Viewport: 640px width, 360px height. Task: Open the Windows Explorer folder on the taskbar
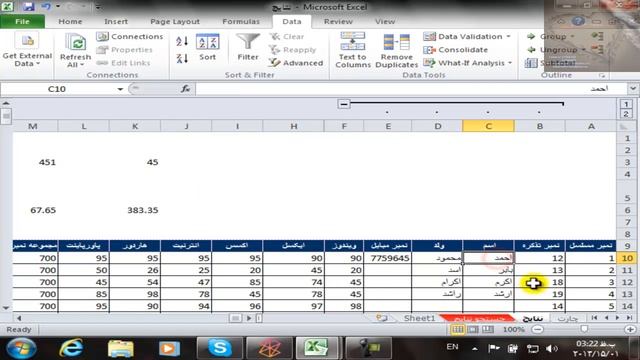tap(120, 348)
